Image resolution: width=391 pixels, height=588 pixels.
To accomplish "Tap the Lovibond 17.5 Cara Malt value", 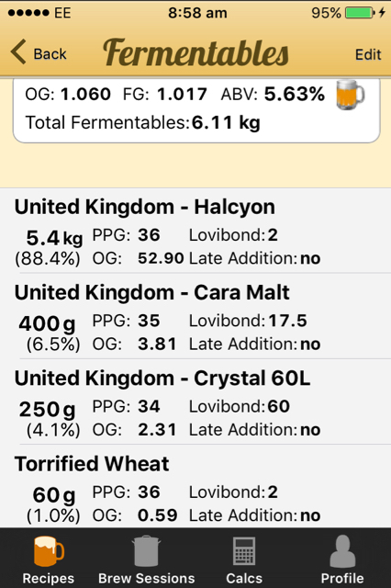I will click(x=287, y=321).
